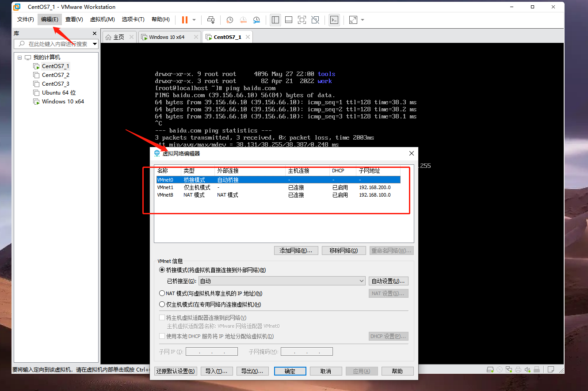Collapse the 我的计算机 tree node
Screen dimensions: 588x391
[20, 57]
